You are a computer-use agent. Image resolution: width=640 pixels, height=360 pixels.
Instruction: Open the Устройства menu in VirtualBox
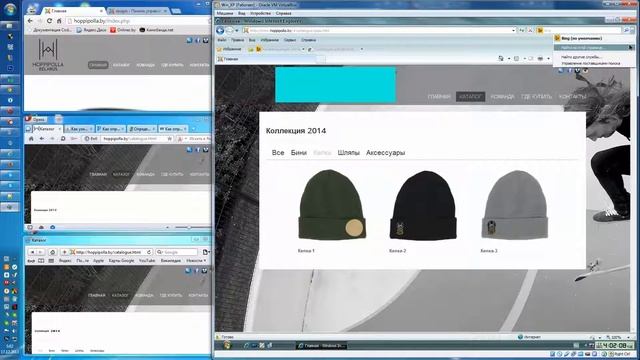260,13
